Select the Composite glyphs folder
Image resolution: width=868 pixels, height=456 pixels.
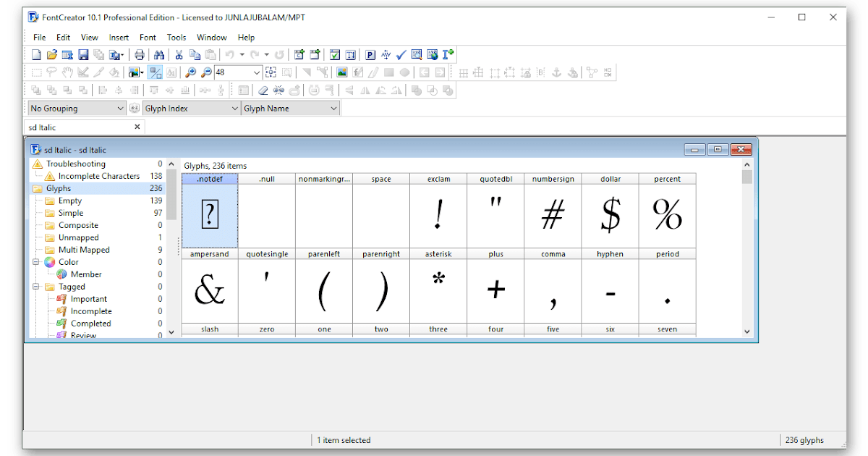(x=78, y=225)
